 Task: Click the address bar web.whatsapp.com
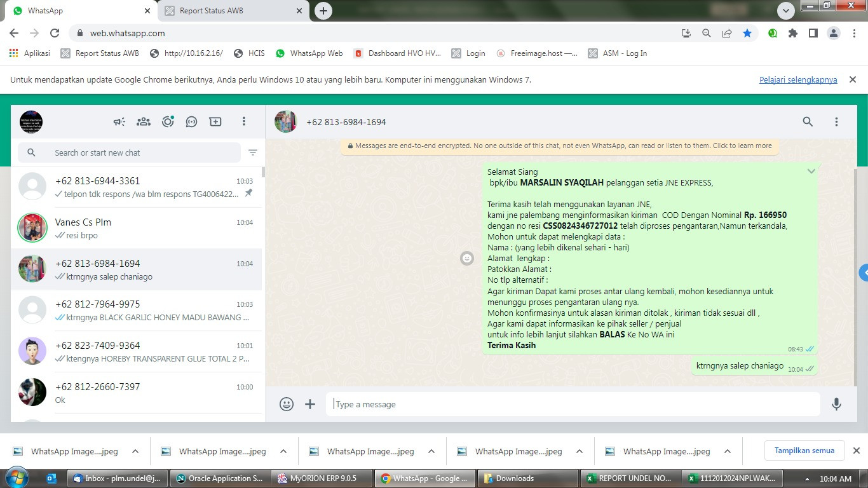tap(128, 33)
